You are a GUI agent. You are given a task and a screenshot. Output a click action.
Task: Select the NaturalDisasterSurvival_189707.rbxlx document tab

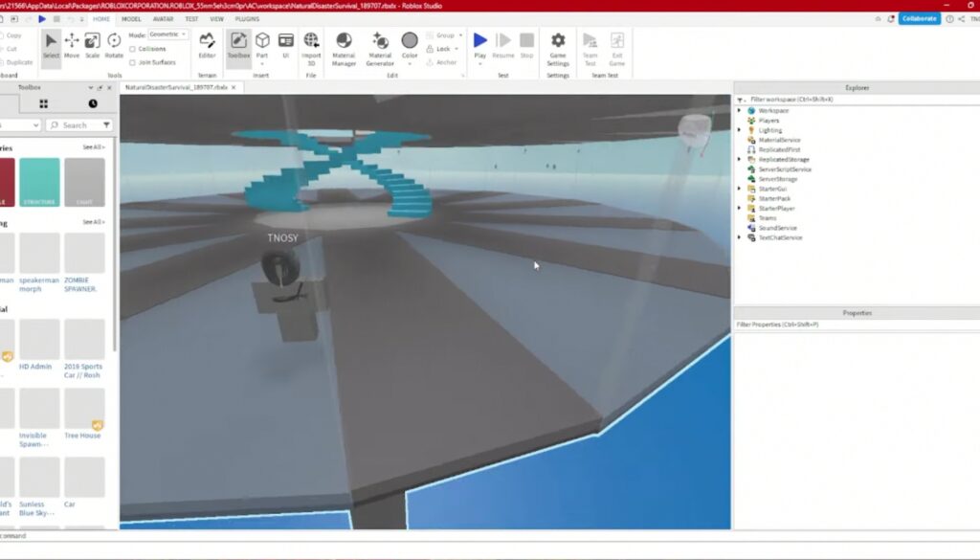pyautogui.click(x=176, y=87)
